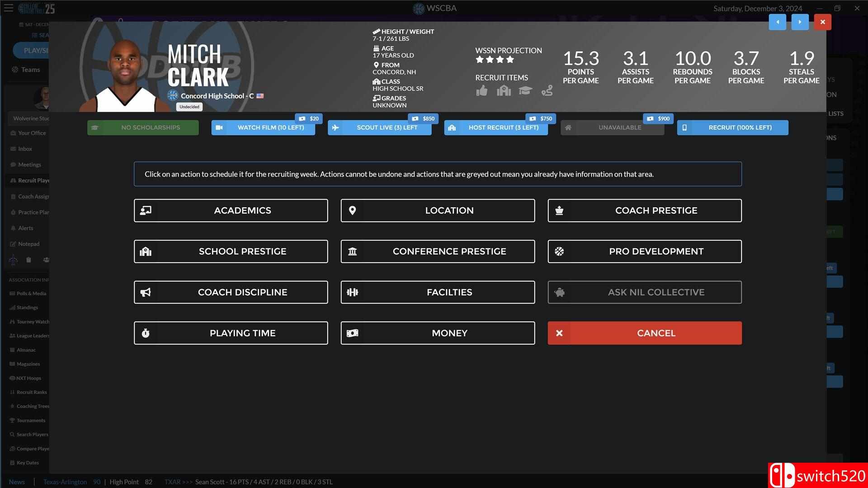Schedule the Academics recruiting action

point(231,211)
